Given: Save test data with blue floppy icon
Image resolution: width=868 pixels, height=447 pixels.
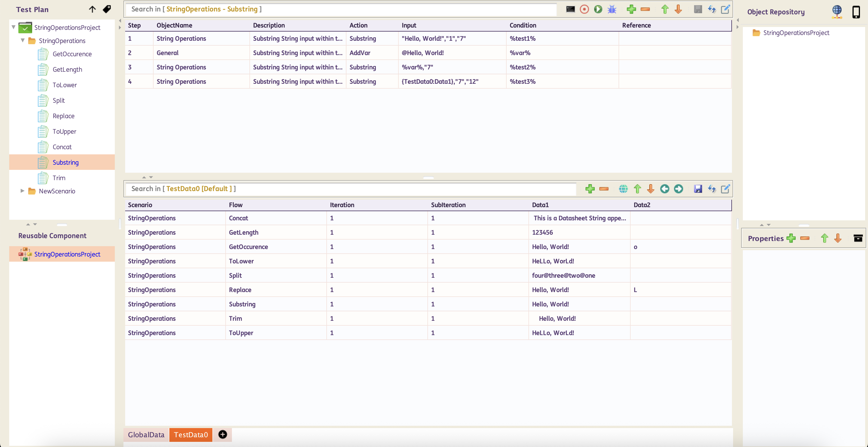Looking at the screenshot, I should point(698,188).
